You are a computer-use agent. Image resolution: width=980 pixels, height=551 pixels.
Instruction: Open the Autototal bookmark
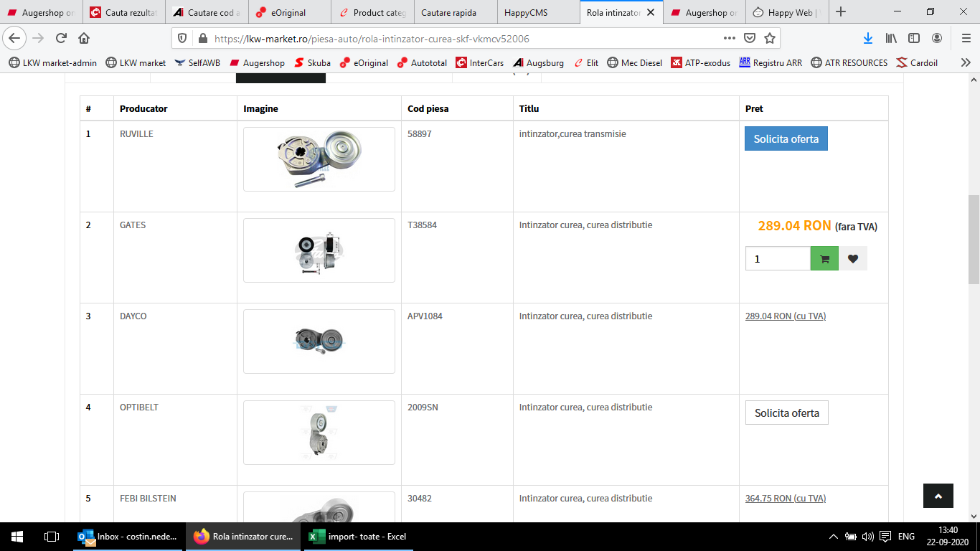[423, 63]
